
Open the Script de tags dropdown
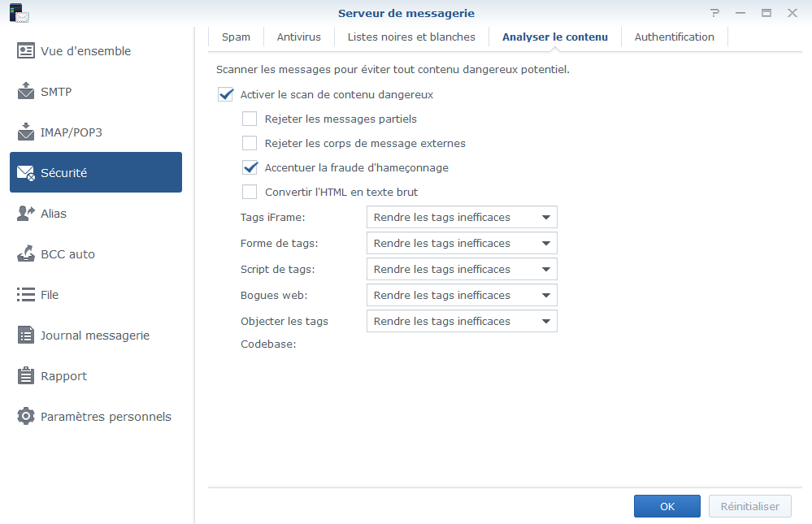click(462, 270)
